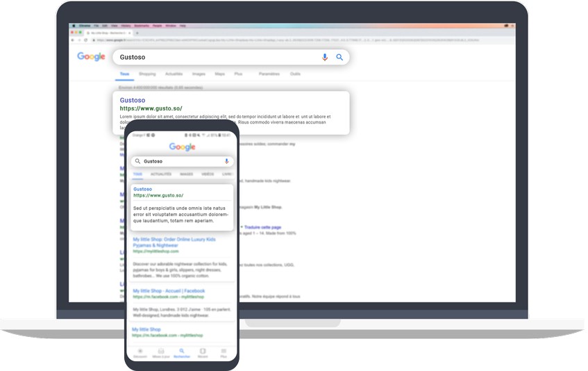Open Outils on the desktop results page
Image resolution: width=588 pixels, height=371 pixels.
tap(295, 74)
